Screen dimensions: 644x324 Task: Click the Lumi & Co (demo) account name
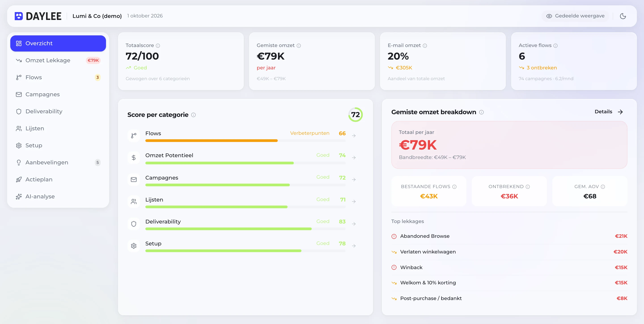97,16
